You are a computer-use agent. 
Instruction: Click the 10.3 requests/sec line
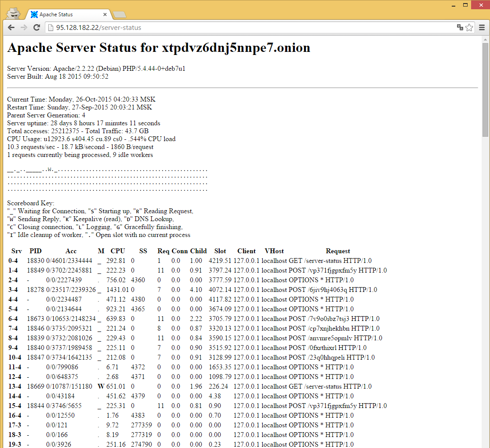80,147
